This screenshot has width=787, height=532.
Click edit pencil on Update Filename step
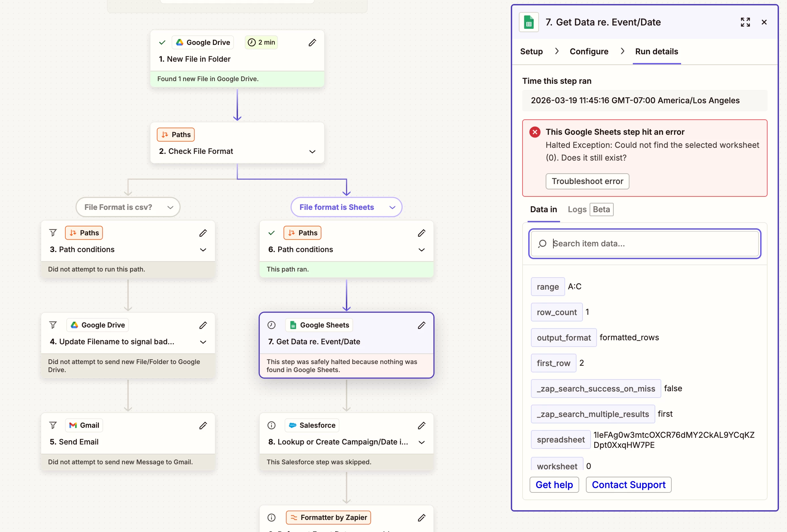203,325
